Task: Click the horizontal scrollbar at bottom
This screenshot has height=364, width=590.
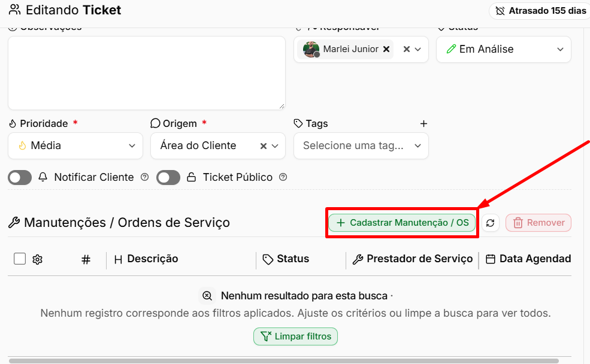Action: [x=284, y=361]
